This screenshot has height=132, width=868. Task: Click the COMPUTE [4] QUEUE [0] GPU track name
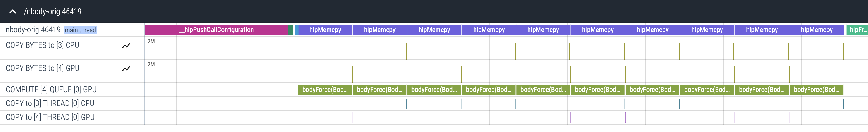click(51, 90)
